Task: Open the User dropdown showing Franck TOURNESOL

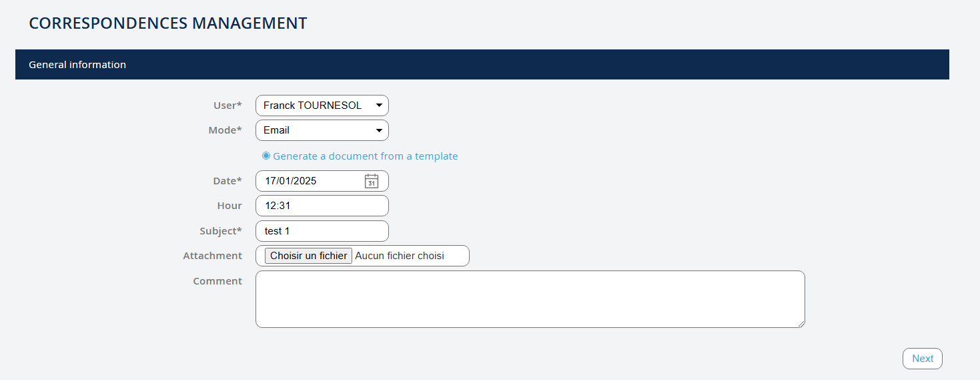Action: click(x=322, y=106)
